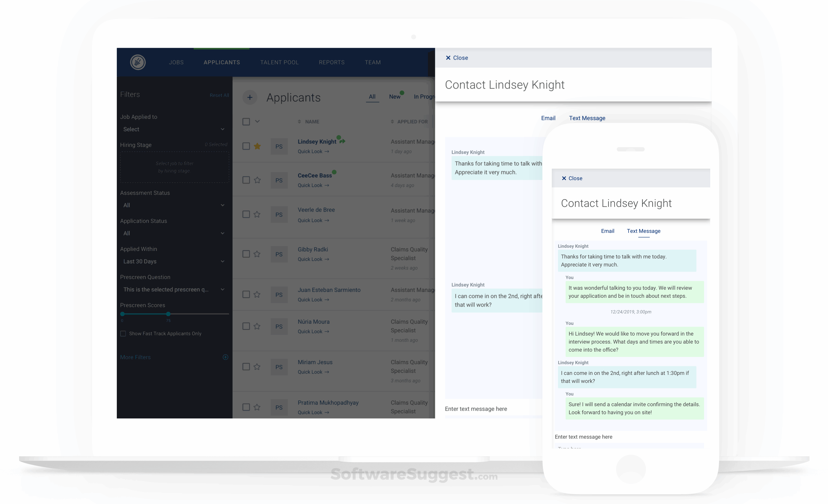Open the Applied Within Last 30 Days dropdown
Image resolution: width=828 pixels, height=504 pixels.
pos(174,261)
